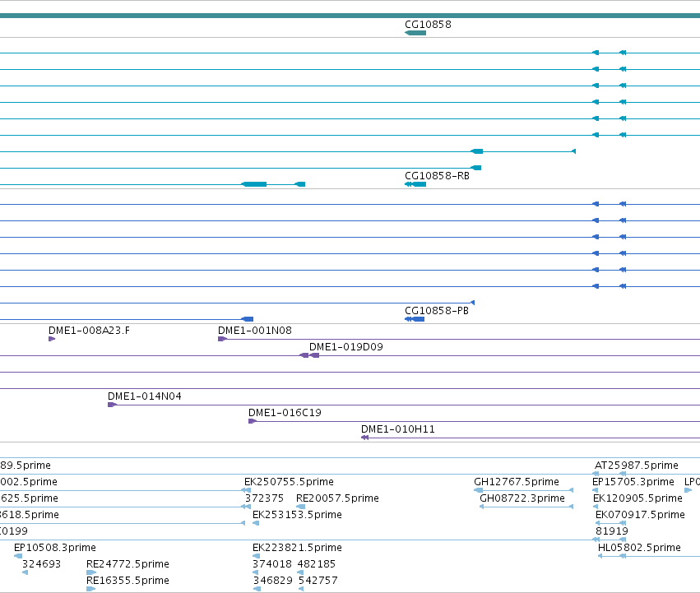Click the blue exon box below CG10858-PB row
This screenshot has height=593, width=700.
point(415,319)
